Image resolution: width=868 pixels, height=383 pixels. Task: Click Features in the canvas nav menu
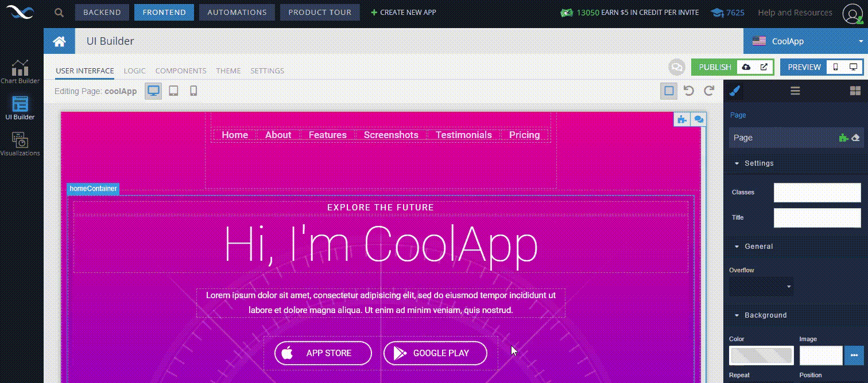coord(328,135)
